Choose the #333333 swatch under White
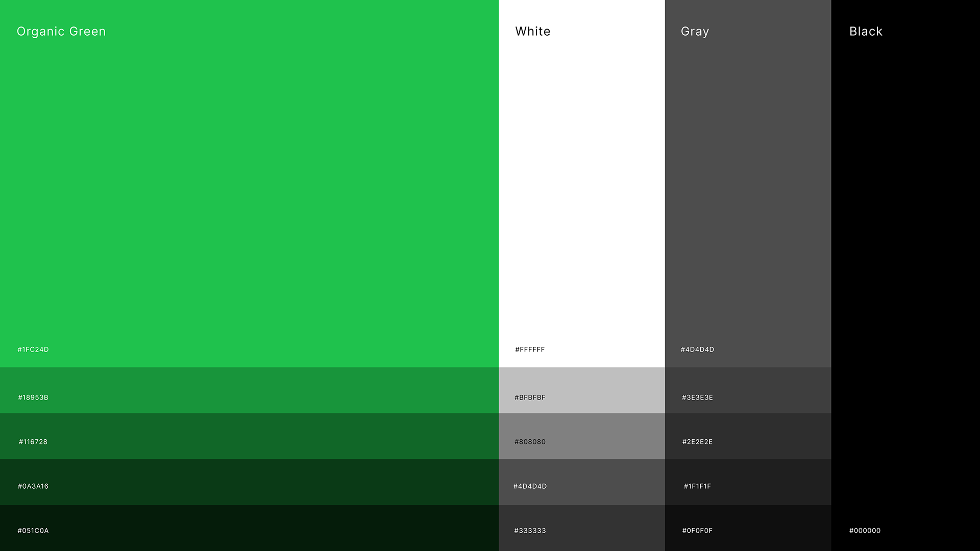Image resolution: width=980 pixels, height=551 pixels. (x=582, y=528)
